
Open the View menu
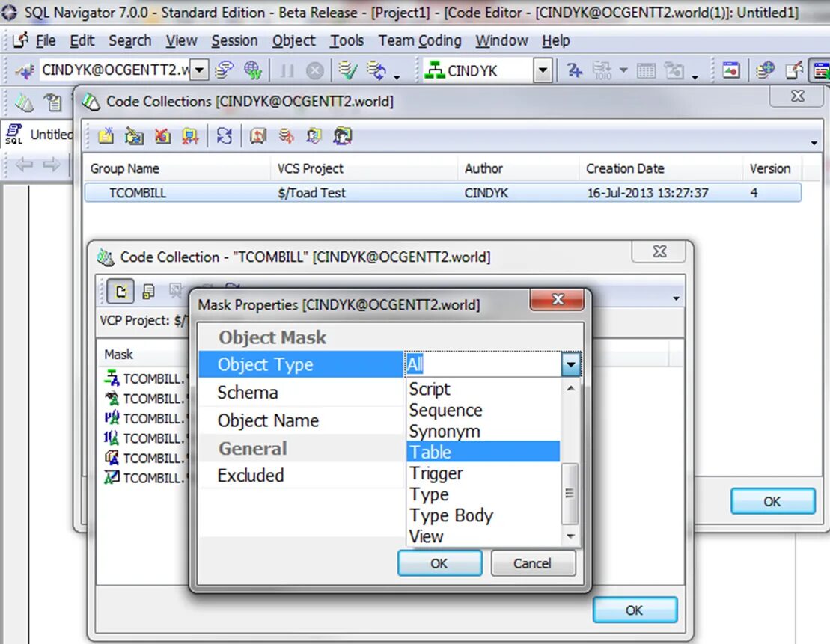tap(181, 40)
